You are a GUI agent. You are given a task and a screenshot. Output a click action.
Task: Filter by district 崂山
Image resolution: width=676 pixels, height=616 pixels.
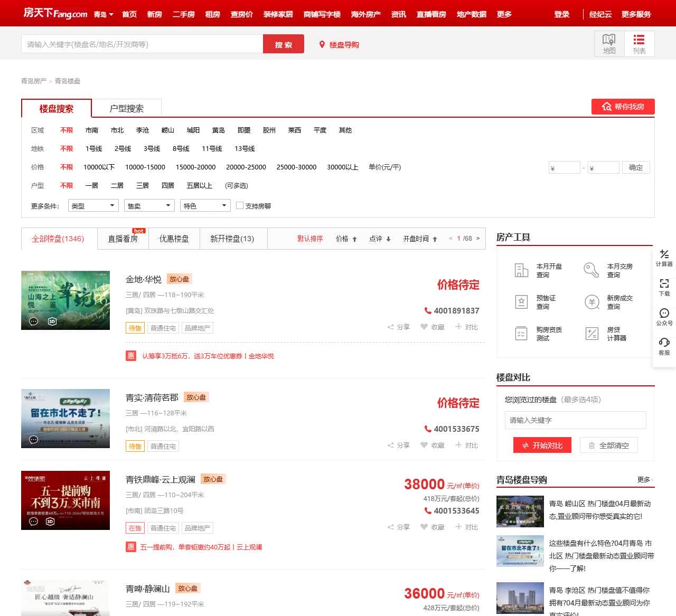click(168, 130)
